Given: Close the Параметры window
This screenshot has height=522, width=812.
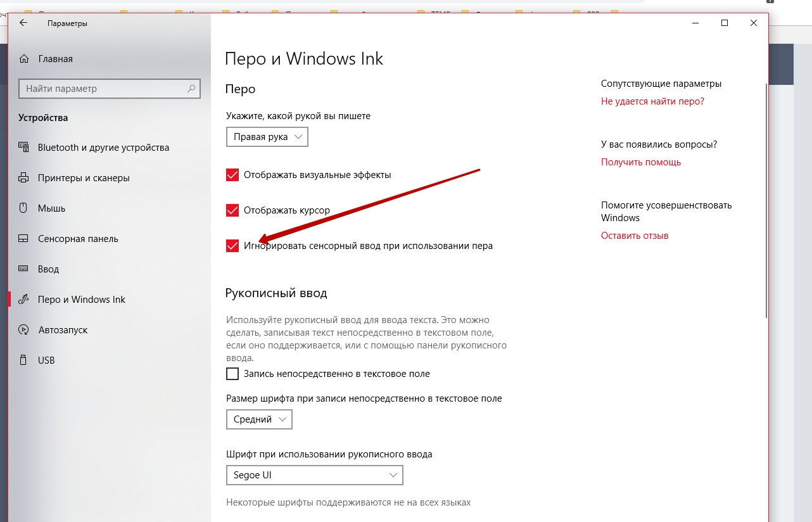Looking at the screenshot, I should (754, 23).
